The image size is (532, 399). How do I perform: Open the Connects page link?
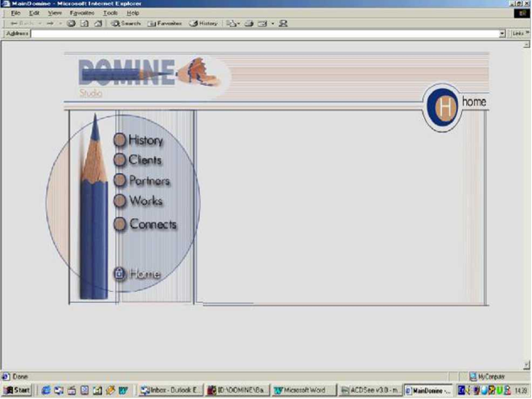coord(153,224)
